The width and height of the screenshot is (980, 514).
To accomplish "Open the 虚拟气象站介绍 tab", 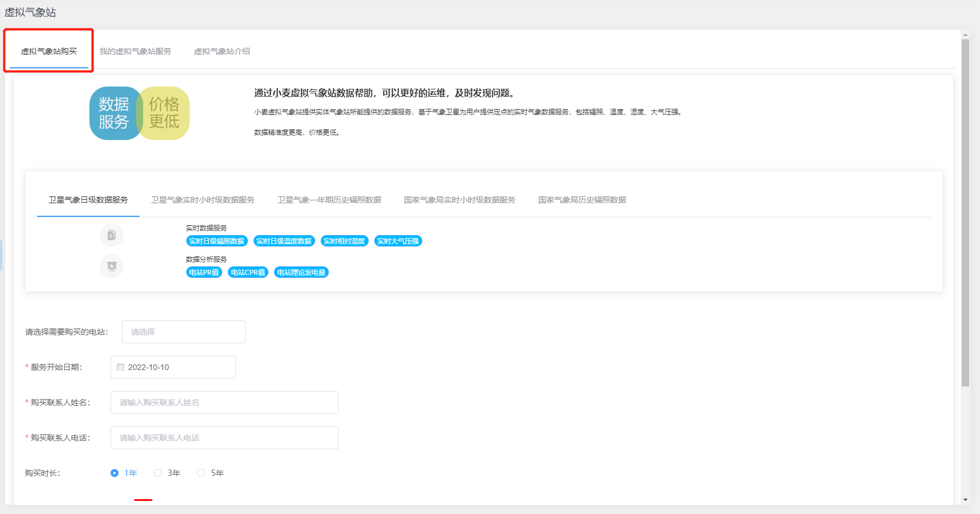I will (222, 51).
